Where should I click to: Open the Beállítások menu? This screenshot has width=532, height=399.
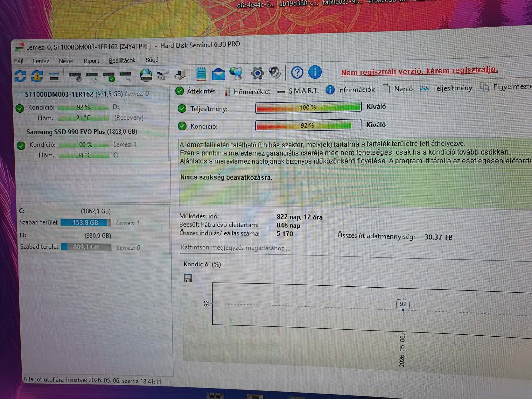[122, 60]
